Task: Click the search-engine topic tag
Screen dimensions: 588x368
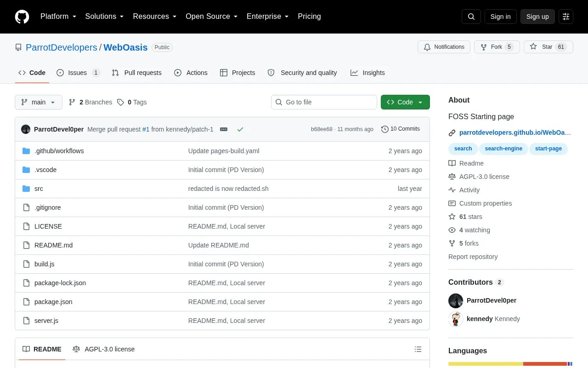Action: [503, 149]
